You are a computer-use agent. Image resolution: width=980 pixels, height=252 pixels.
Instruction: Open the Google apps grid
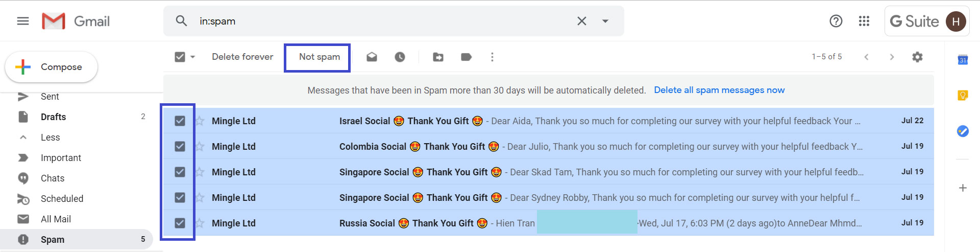pos(864,21)
